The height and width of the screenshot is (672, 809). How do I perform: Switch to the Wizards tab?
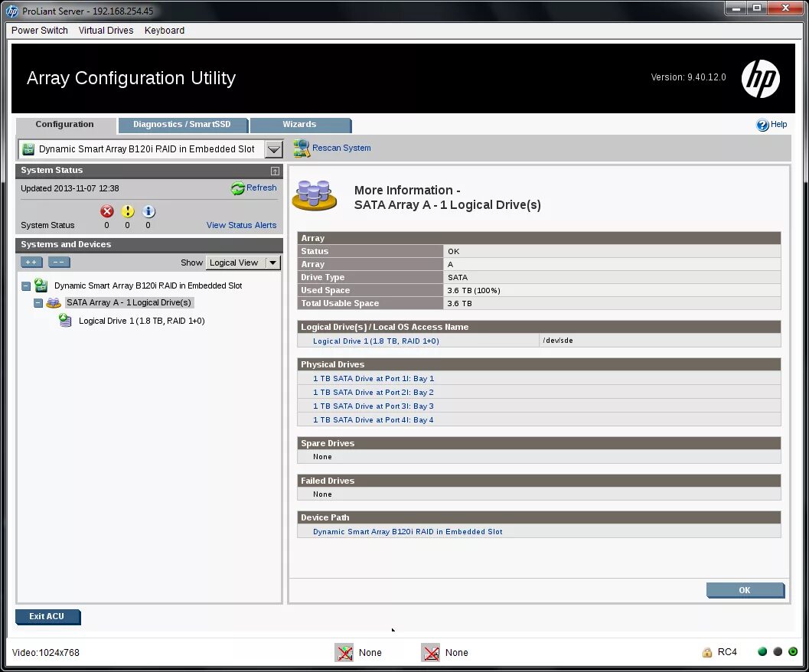(x=299, y=125)
